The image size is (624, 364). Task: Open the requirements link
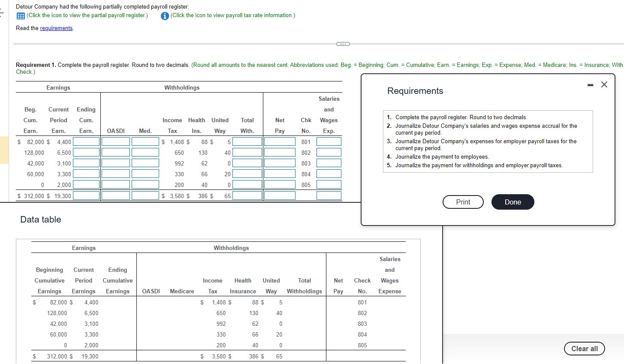[56, 28]
